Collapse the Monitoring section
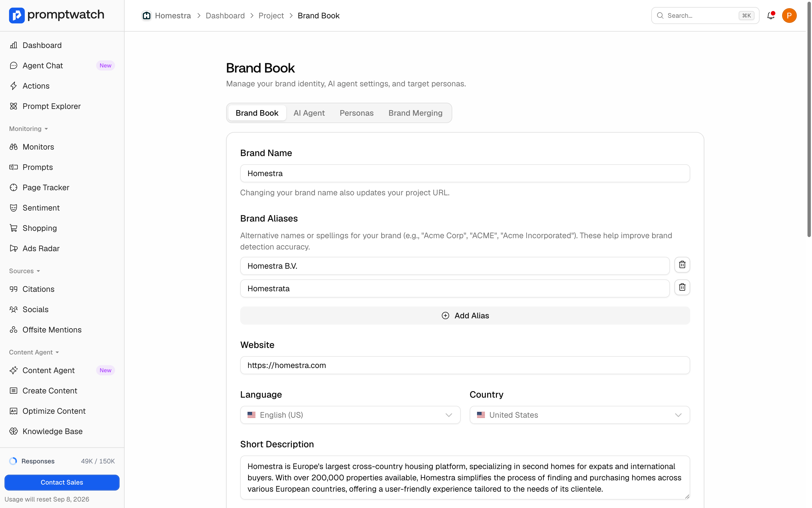 pos(28,129)
